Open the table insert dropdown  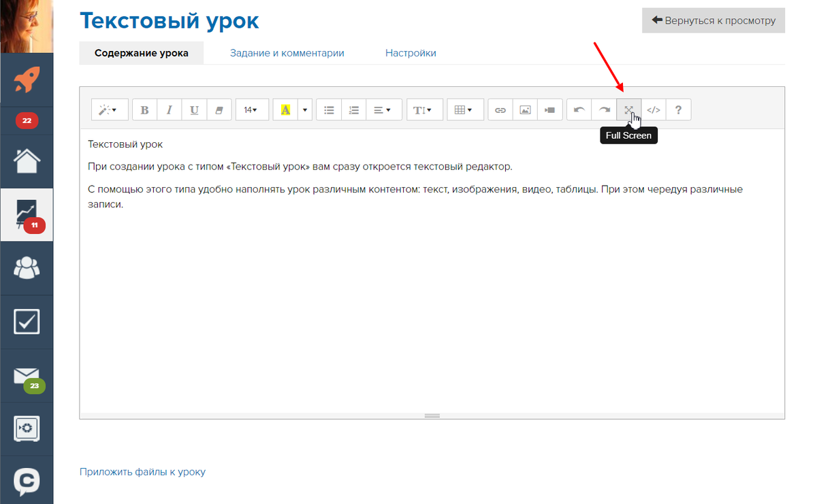tap(464, 110)
